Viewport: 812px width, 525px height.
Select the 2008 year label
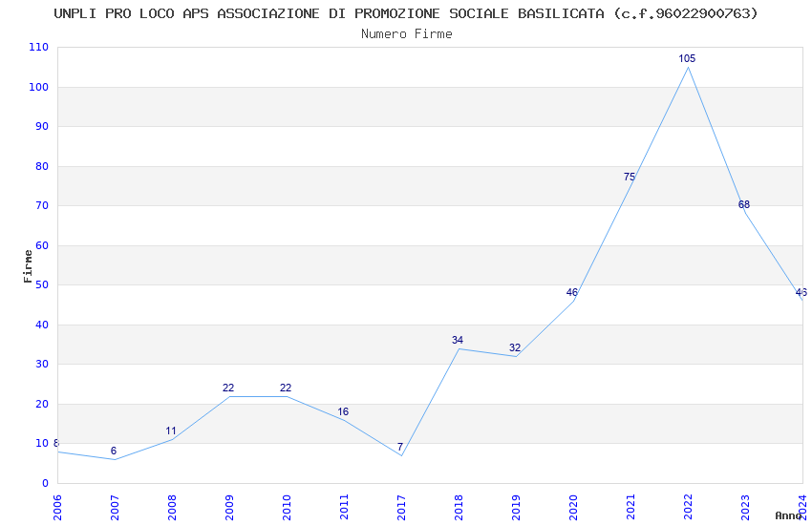pyautogui.click(x=172, y=507)
